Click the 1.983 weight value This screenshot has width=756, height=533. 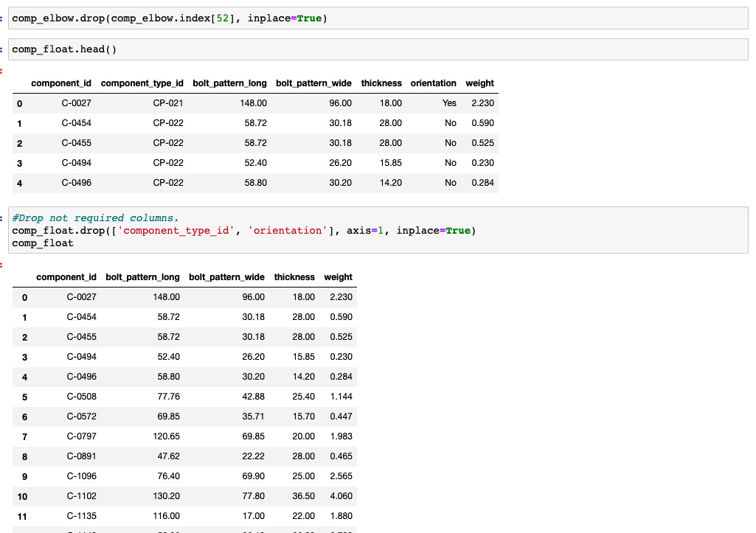341,436
